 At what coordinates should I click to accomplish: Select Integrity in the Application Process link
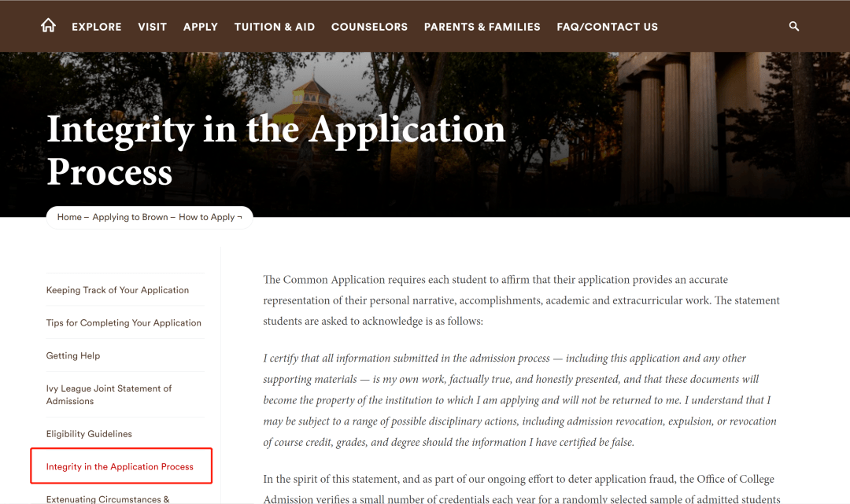point(120,466)
